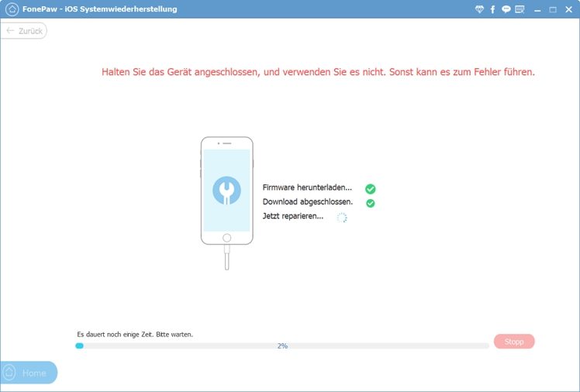Viewport: 580px width, 392px height.
Task: Open the chat feedback bubble icon
Action: click(x=506, y=9)
